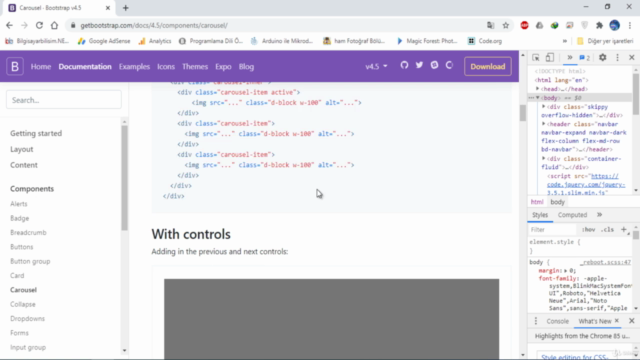Click the Styles Filter input
This screenshot has width=640, height=360.
point(553,230)
